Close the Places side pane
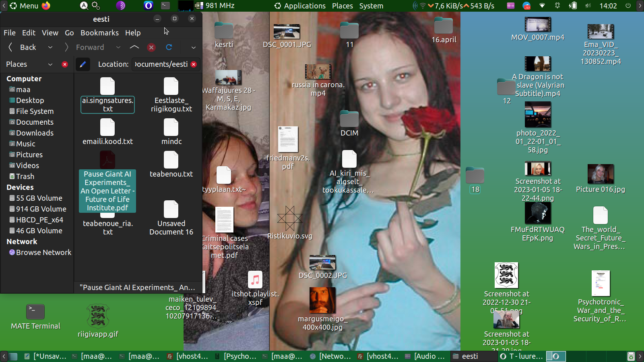Screen dimensions: 644x362 (x=65, y=64)
